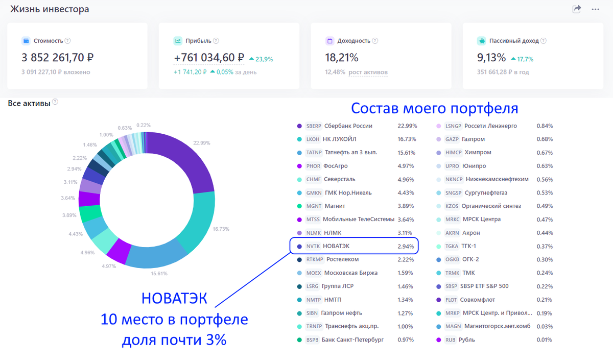Open the help tooltip next to Прибыль

click(216, 41)
